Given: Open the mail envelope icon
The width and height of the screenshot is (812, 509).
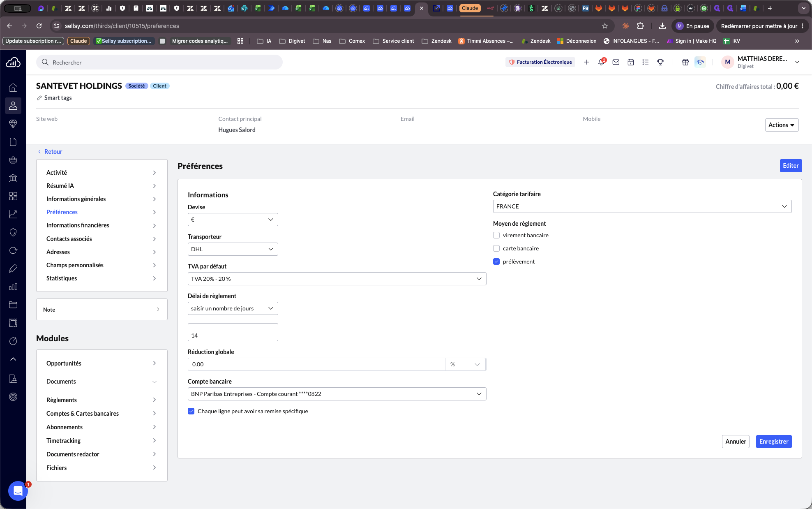Looking at the screenshot, I should pos(616,62).
